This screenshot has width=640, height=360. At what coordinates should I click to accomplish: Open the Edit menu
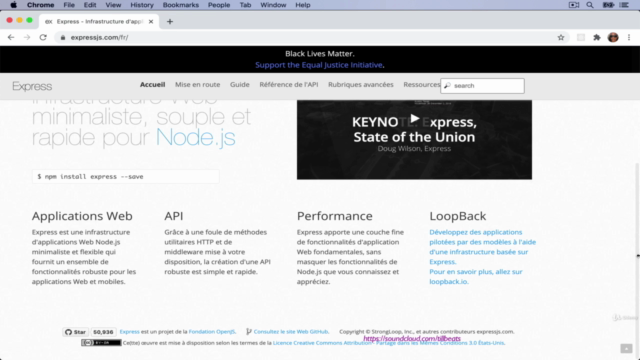(90, 5)
